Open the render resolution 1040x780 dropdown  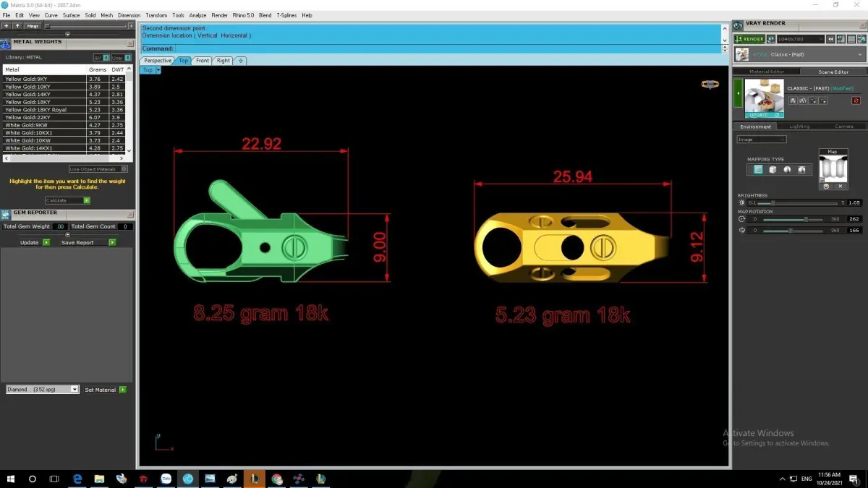click(800, 39)
